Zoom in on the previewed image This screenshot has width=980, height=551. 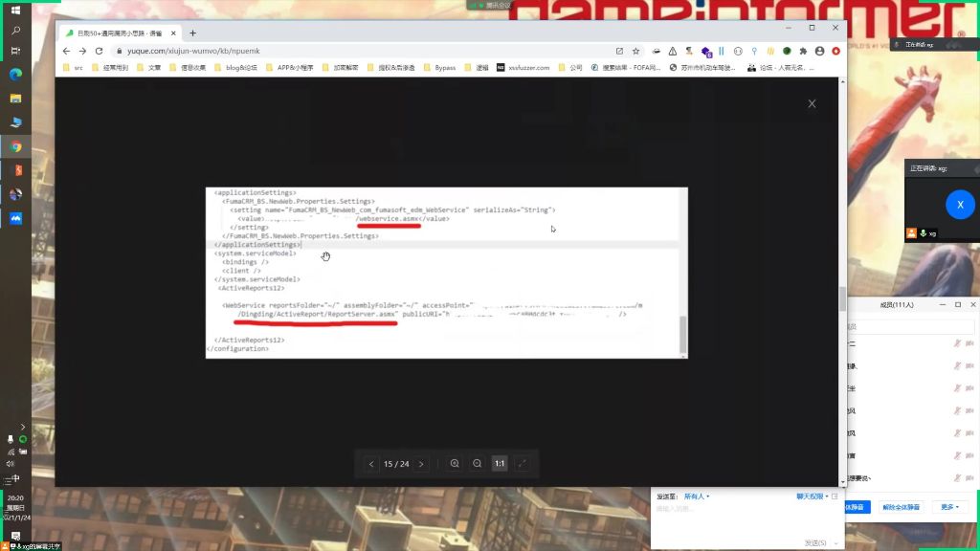[x=455, y=464]
